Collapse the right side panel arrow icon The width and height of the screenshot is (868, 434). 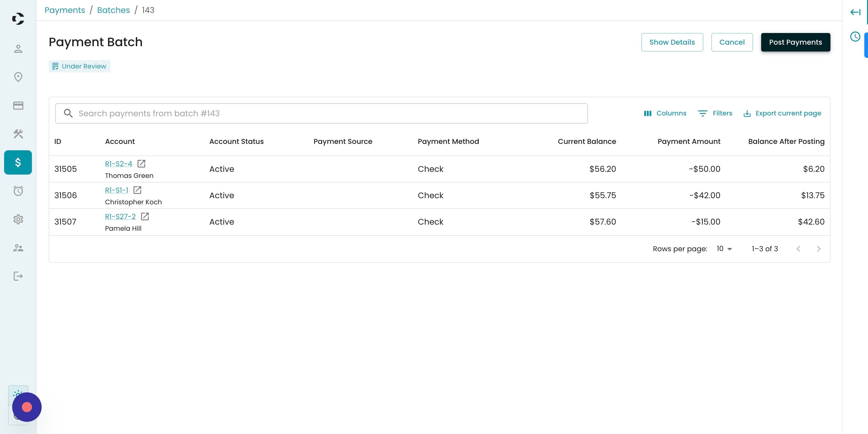855,12
